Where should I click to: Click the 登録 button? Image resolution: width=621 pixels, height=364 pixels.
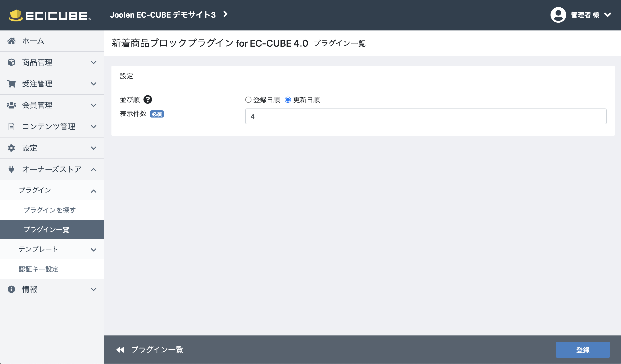coord(583,350)
